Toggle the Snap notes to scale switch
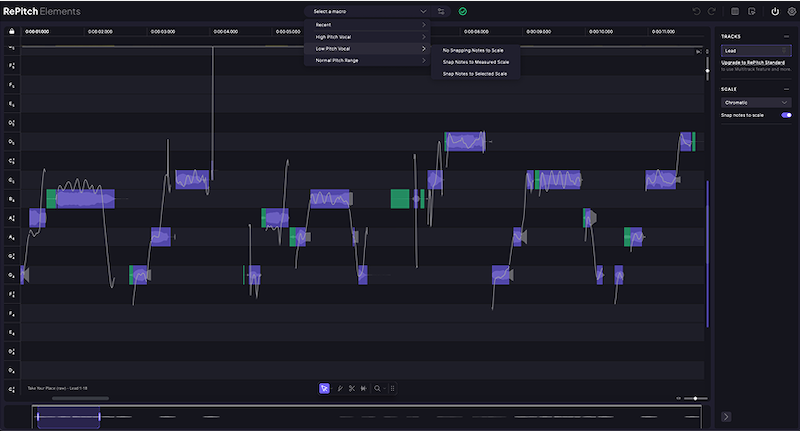The height and width of the screenshot is (431, 800). point(786,115)
